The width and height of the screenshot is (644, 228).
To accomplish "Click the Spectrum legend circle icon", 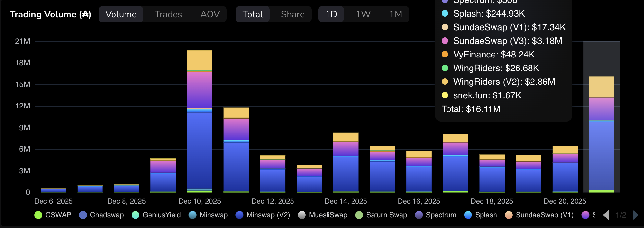I will [x=419, y=215].
